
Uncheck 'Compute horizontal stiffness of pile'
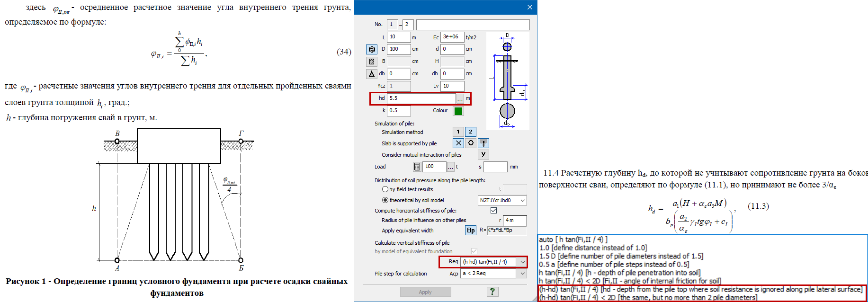(x=493, y=210)
